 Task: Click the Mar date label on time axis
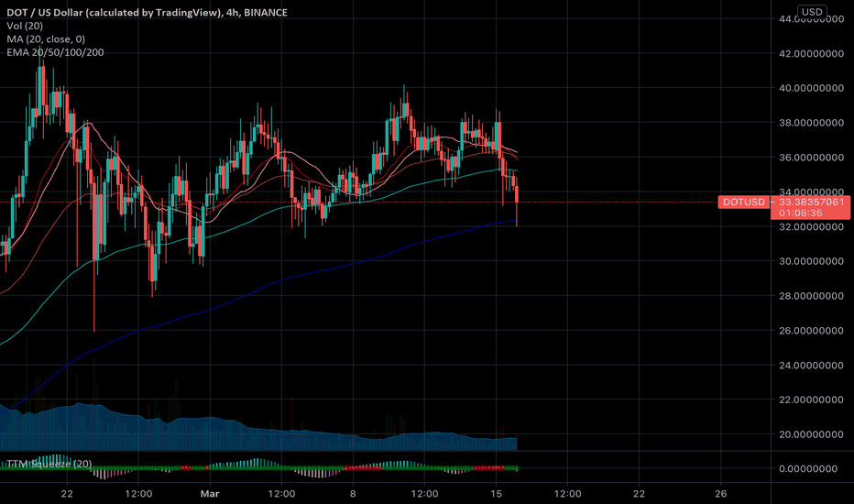pos(210,494)
